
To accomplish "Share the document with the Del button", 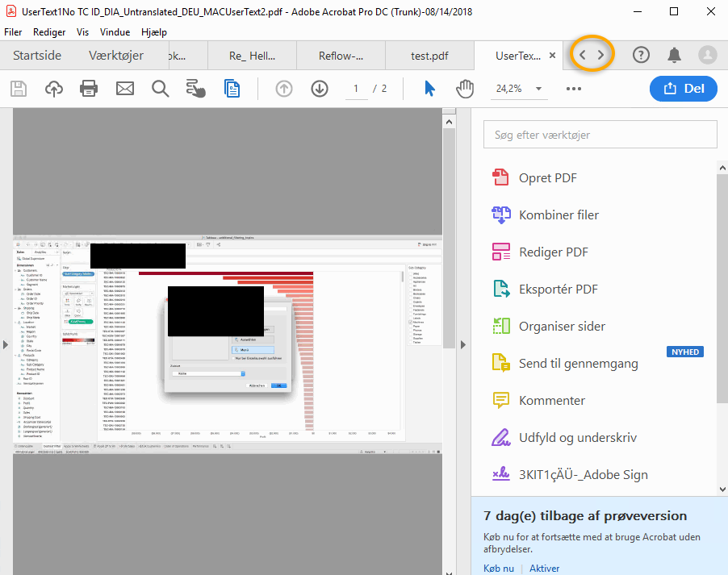I will (683, 89).
